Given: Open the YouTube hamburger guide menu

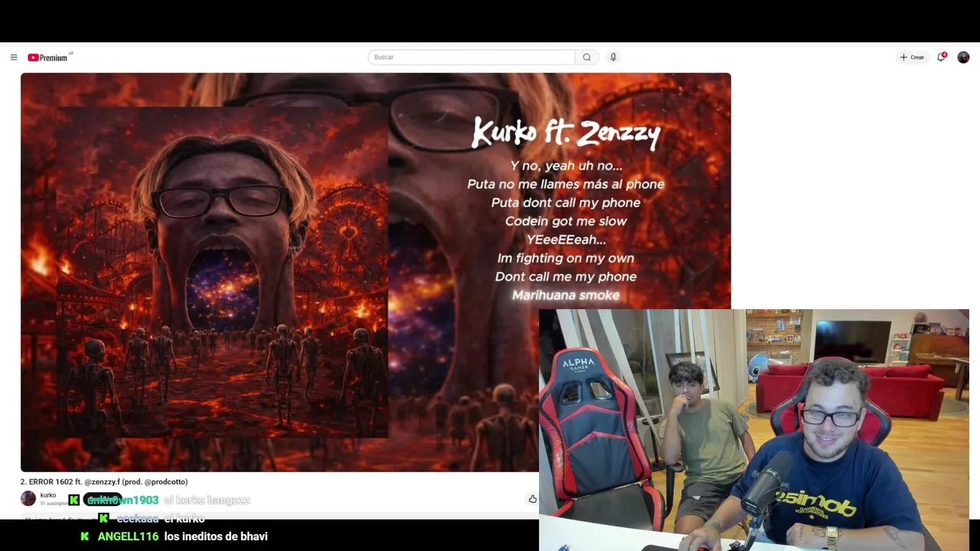Looking at the screenshot, I should pos(14,57).
